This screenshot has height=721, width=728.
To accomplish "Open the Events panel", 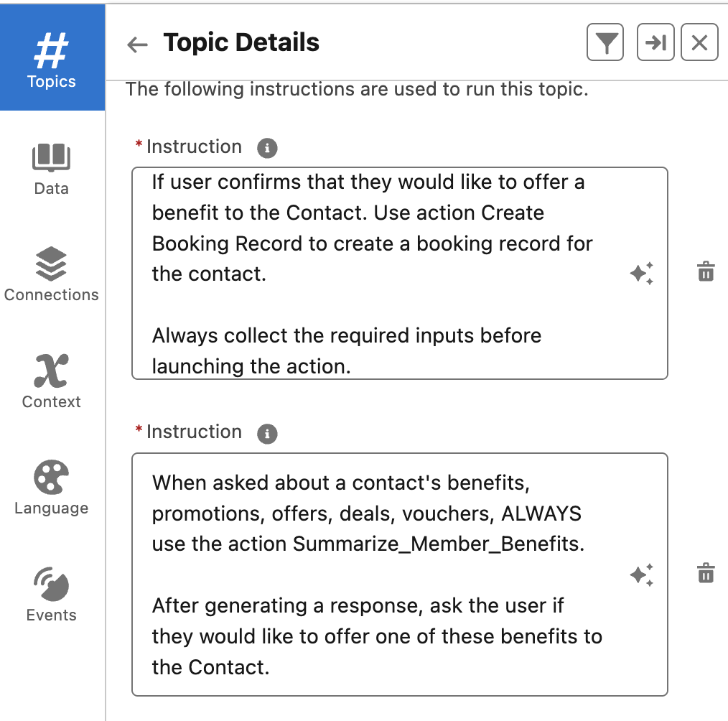I will (x=52, y=595).
